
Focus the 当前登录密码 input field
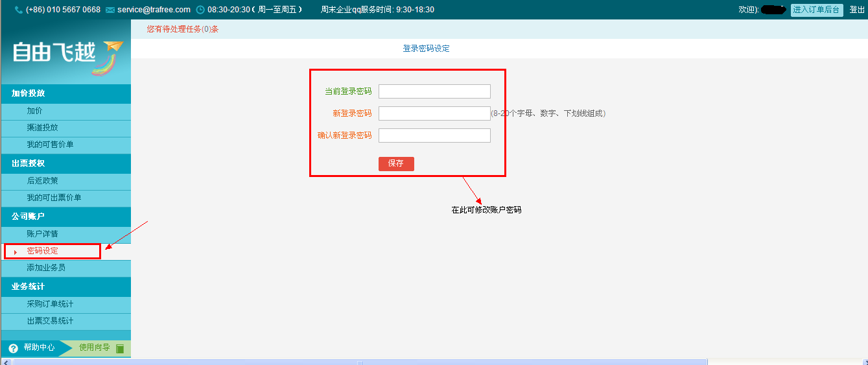[434, 91]
